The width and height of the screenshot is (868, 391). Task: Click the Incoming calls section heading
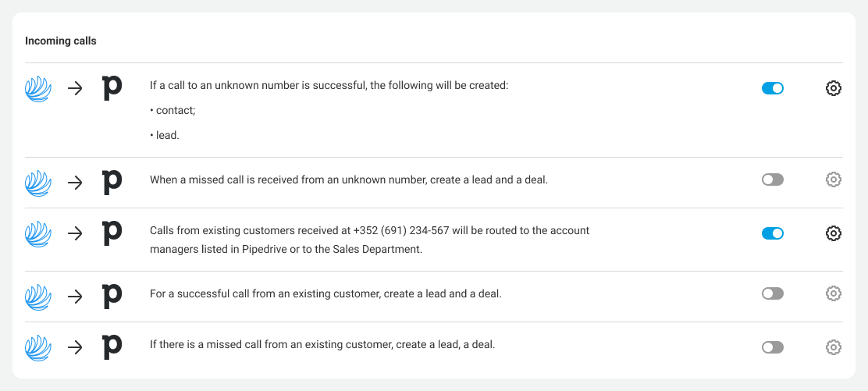pyautogui.click(x=61, y=41)
